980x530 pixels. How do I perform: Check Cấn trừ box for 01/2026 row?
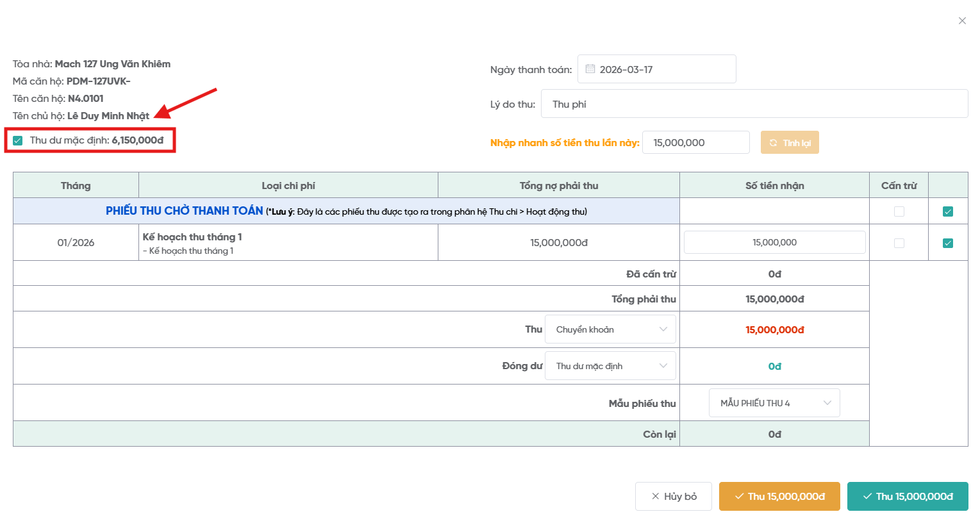(899, 243)
